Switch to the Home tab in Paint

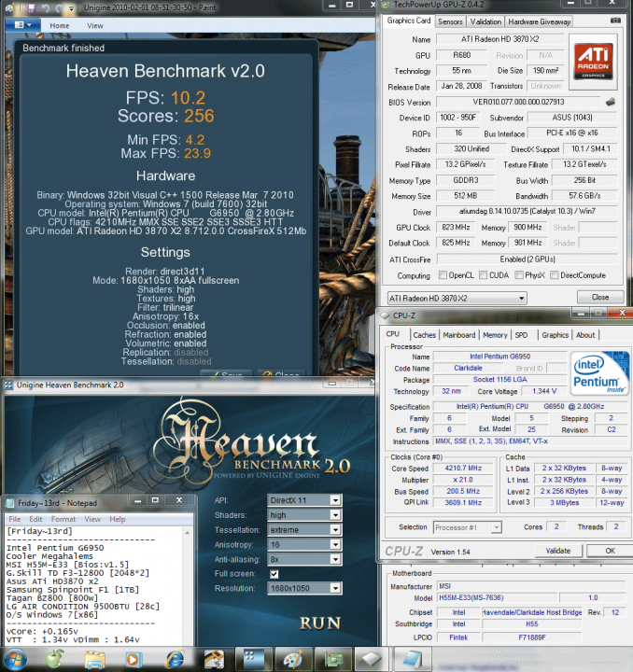(59, 26)
